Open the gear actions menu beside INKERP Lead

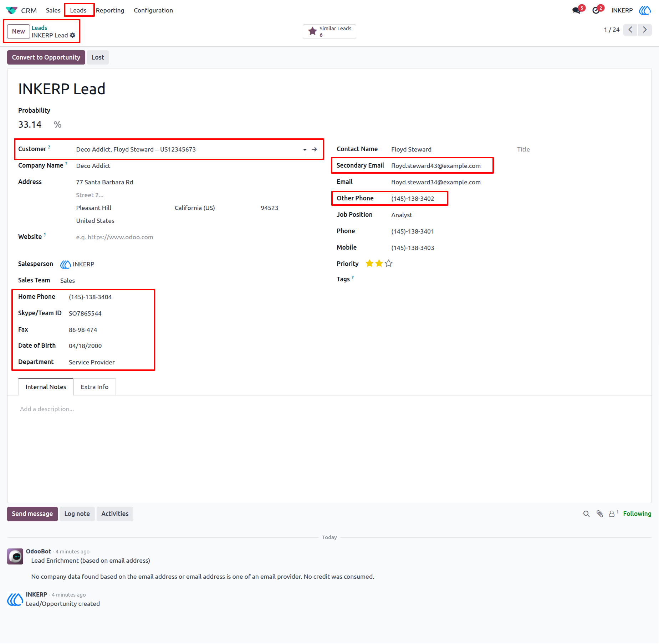coord(73,35)
